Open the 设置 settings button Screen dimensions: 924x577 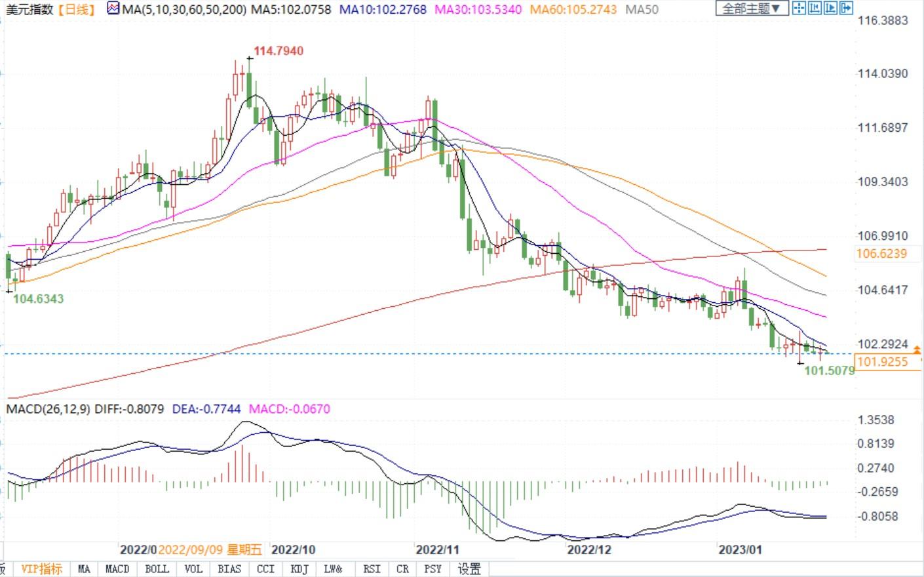(469, 568)
